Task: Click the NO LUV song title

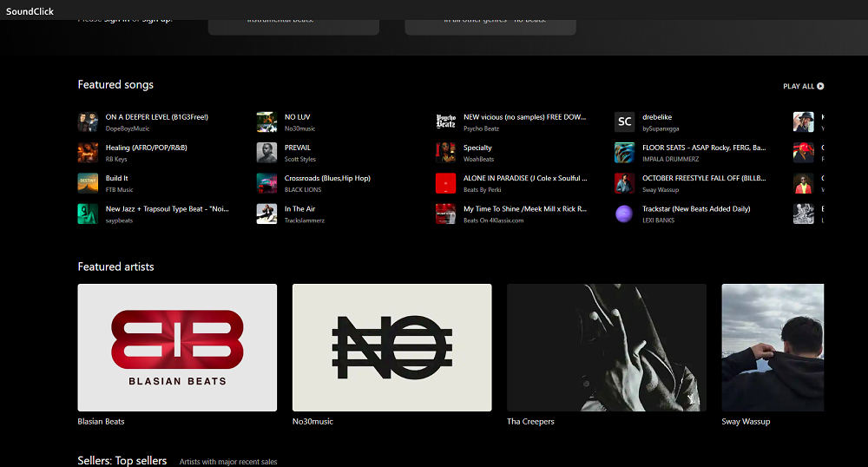Action: pyautogui.click(x=297, y=117)
